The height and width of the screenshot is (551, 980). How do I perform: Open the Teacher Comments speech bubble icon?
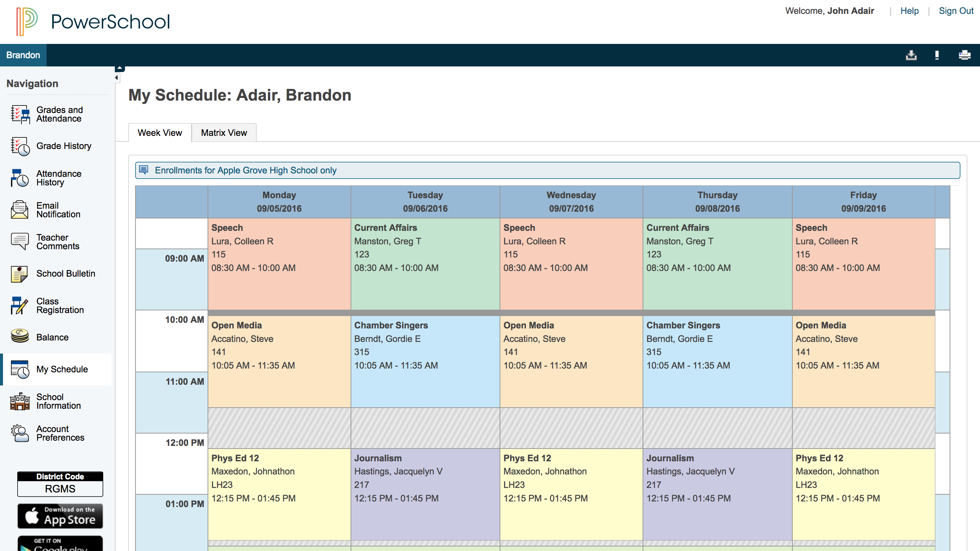[x=20, y=242]
